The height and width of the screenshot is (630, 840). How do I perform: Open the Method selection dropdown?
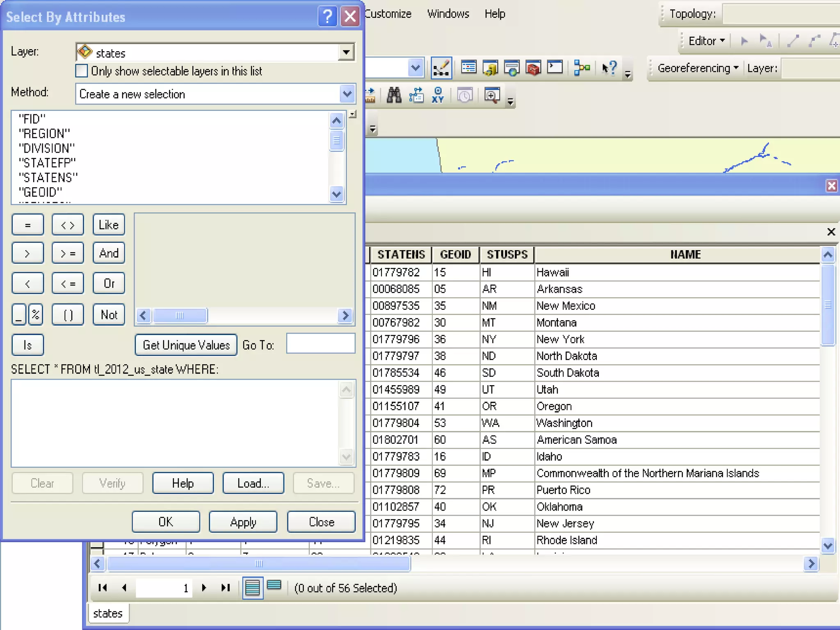point(347,94)
